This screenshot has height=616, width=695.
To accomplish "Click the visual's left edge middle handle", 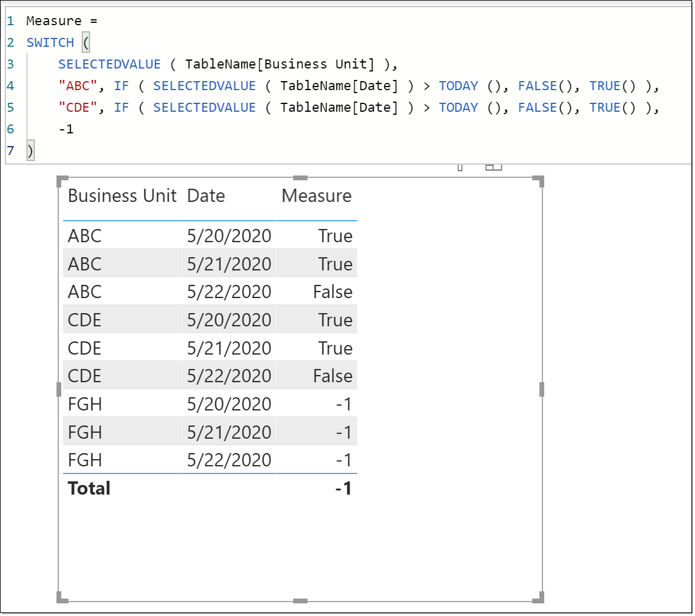I will [x=59, y=389].
